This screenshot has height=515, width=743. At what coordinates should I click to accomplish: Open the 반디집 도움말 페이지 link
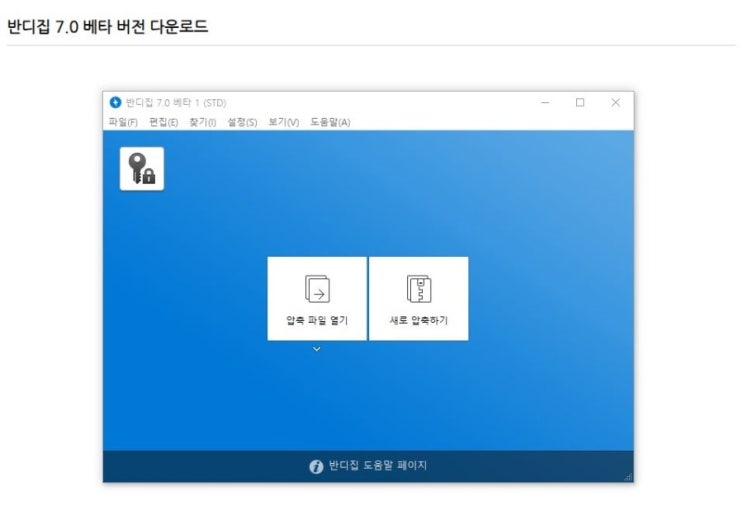378,465
